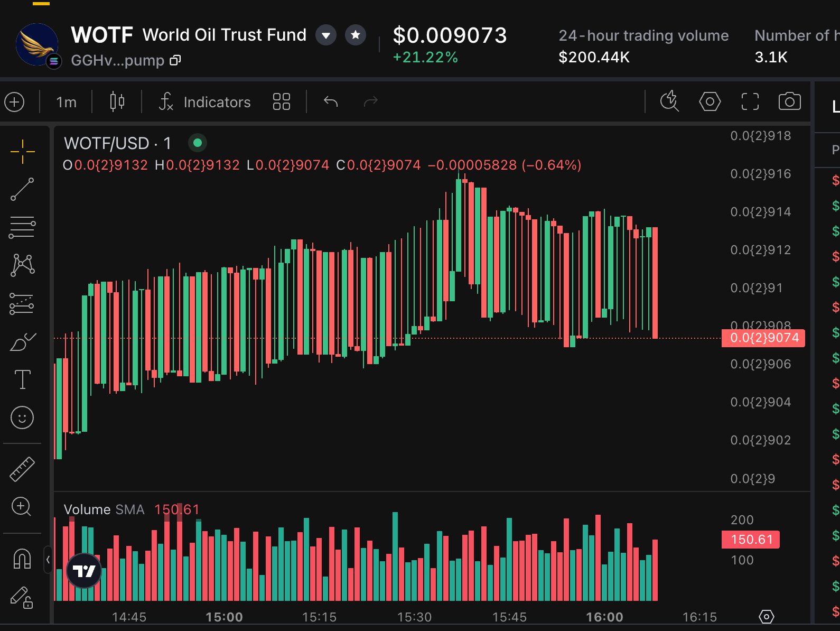Image resolution: width=840 pixels, height=631 pixels.
Task: Select the ruler measure tool
Action: (22, 469)
